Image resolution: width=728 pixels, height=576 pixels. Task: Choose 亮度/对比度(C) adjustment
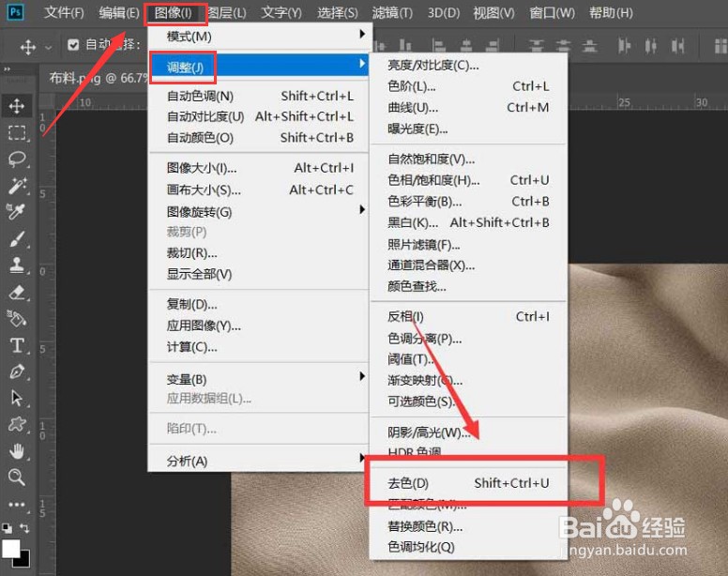(x=468, y=65)
